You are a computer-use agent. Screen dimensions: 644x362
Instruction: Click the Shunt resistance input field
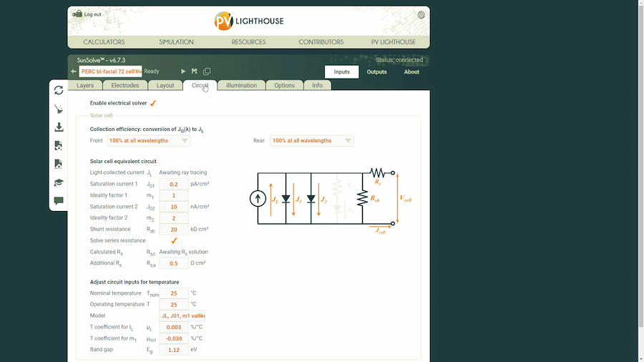(x=174, y=230)
